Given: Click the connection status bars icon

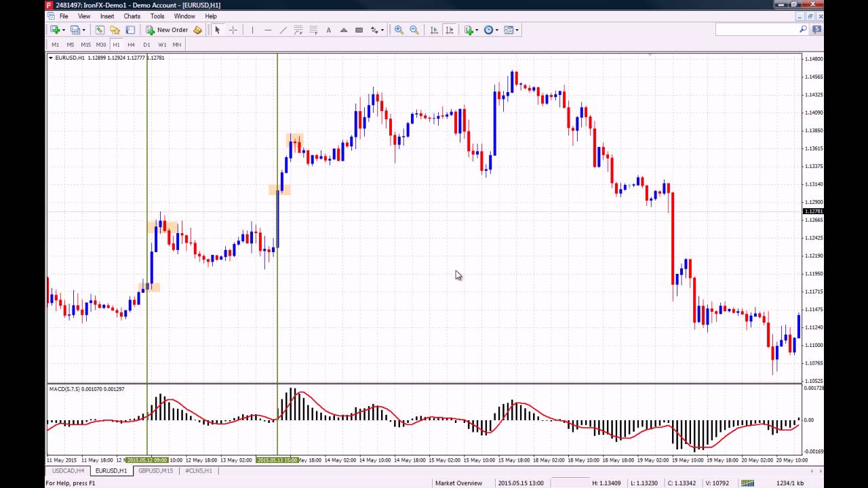Looking at the screenshot, I should click(747, 483).
